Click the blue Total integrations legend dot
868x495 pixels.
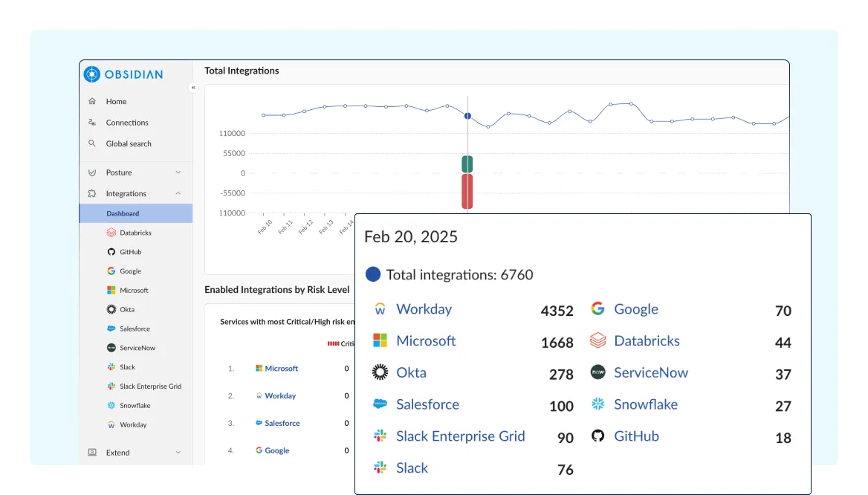(x=373, y=274)
